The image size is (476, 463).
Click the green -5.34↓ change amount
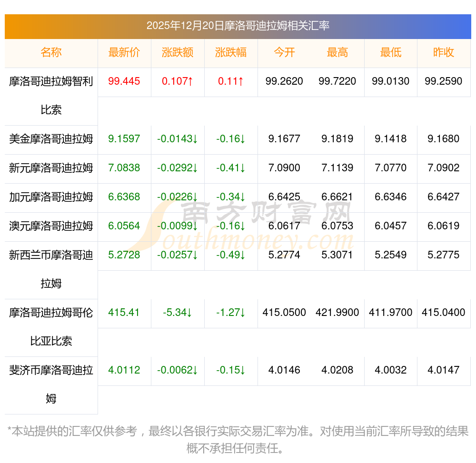(x=178, y=313)
